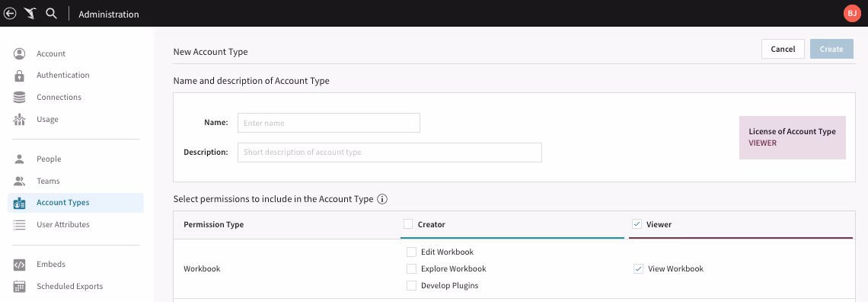
Task: Open the Authentication section
Action: [x=62, y=75]
